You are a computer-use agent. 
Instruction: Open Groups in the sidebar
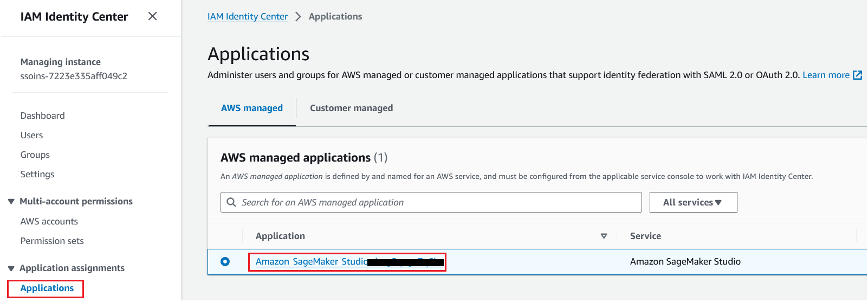pyautogui.click(x=35, y=155)
